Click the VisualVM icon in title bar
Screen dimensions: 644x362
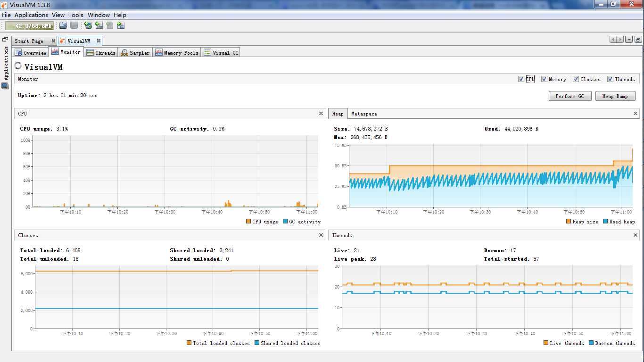coord(5,5)
